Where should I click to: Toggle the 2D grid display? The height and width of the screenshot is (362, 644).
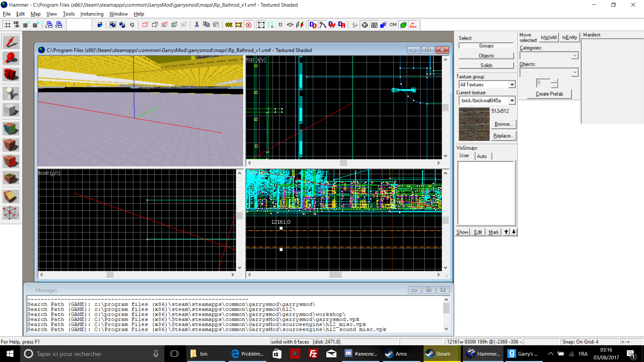pos(7,25)
